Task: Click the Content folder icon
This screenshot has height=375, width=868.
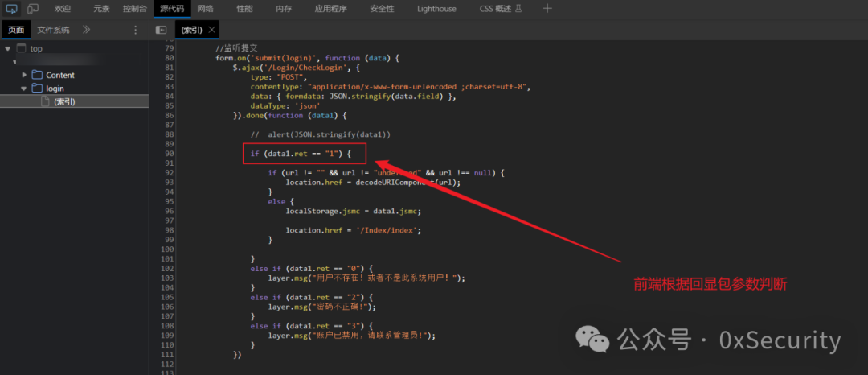Action: tap(37, 75)
